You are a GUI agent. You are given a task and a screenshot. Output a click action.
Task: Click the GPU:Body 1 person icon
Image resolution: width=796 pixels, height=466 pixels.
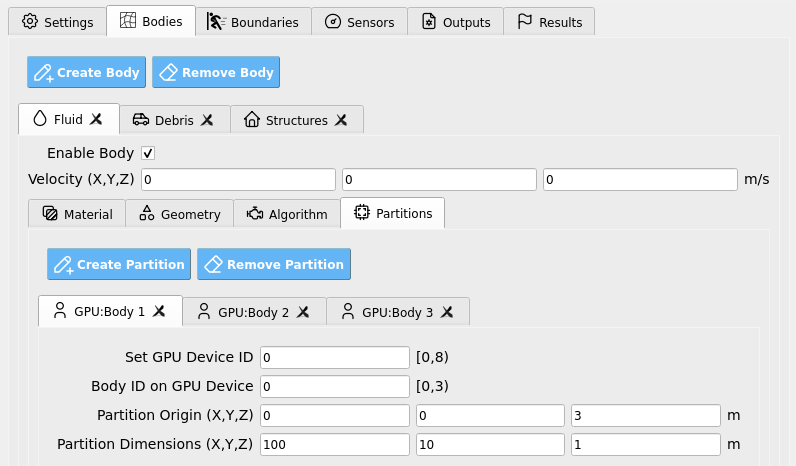click(60, 310)
